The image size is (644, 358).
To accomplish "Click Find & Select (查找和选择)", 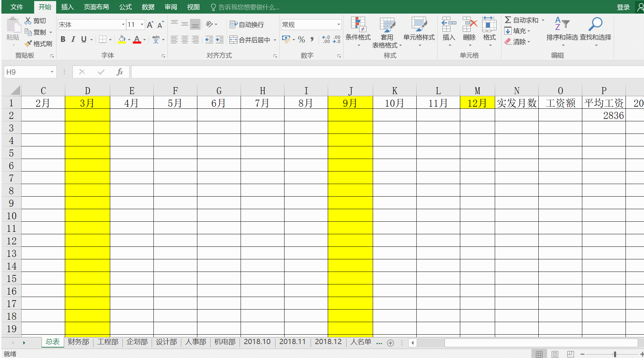I will (x=596, y=32).
